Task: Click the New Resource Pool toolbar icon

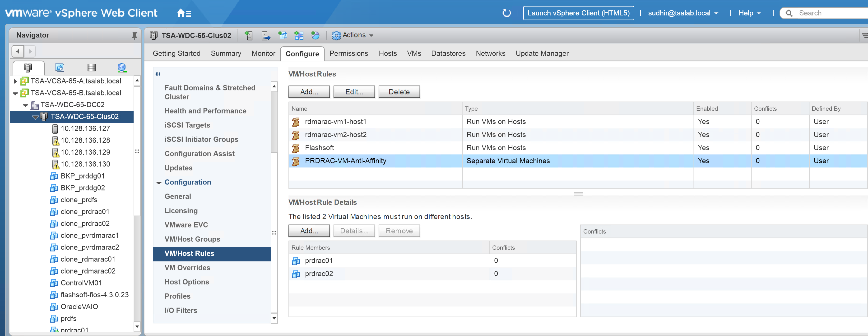Action: click(315, 35)
